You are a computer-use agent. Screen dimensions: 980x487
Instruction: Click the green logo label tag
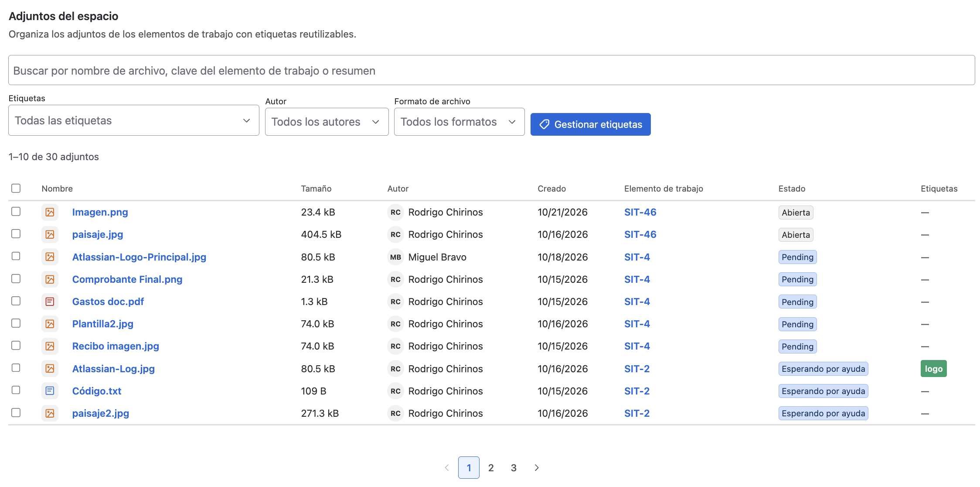pos(934,369)
